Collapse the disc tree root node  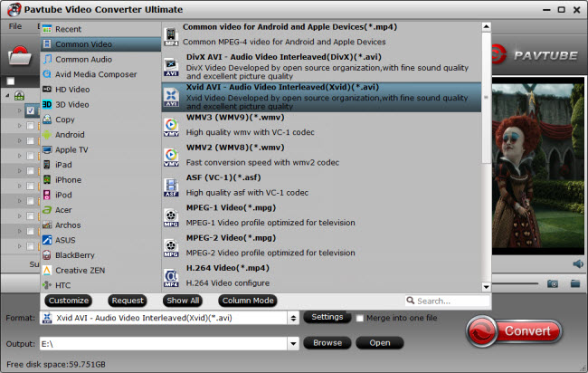(x=7, y=96)
